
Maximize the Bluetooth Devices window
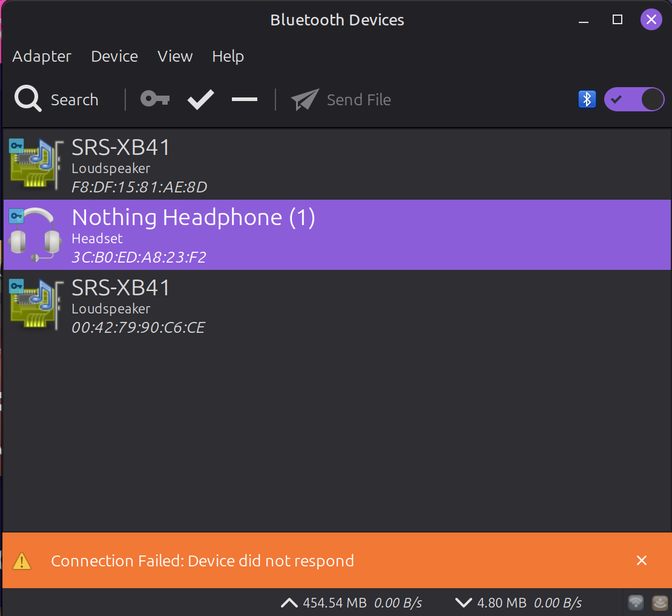tap(617, 20)
